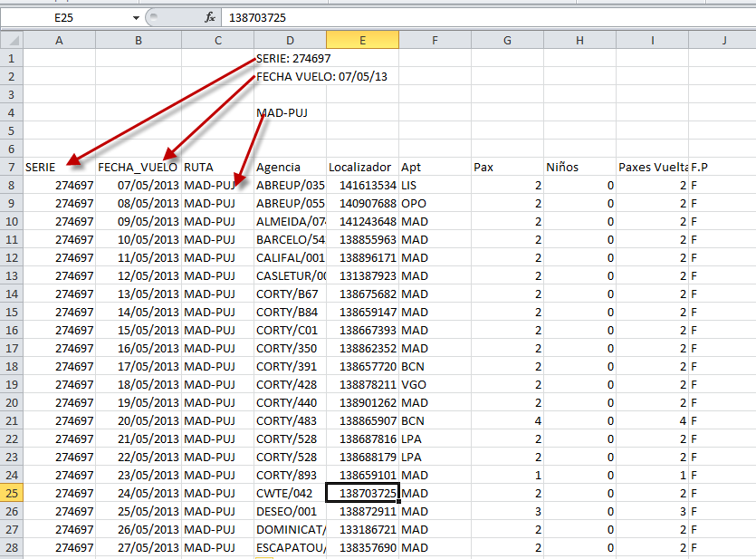
Task: Click the Pax value 4 cell
Action: 507,420
